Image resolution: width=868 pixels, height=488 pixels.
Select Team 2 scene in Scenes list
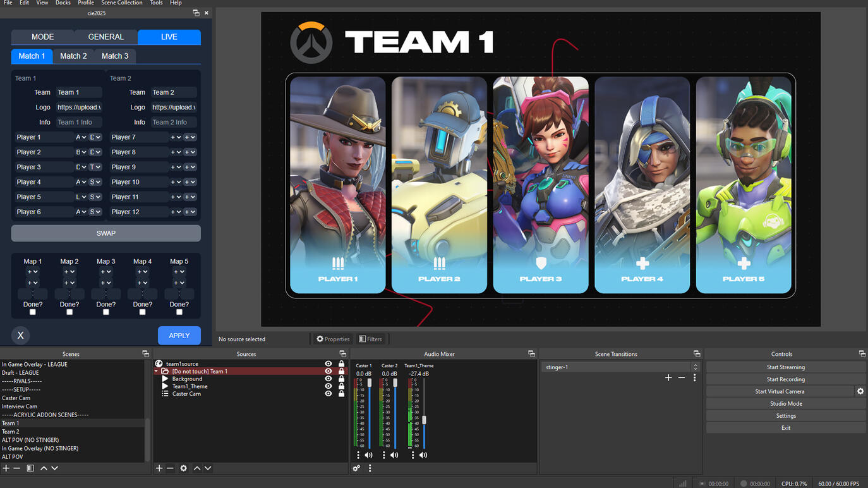click(73, 432)
